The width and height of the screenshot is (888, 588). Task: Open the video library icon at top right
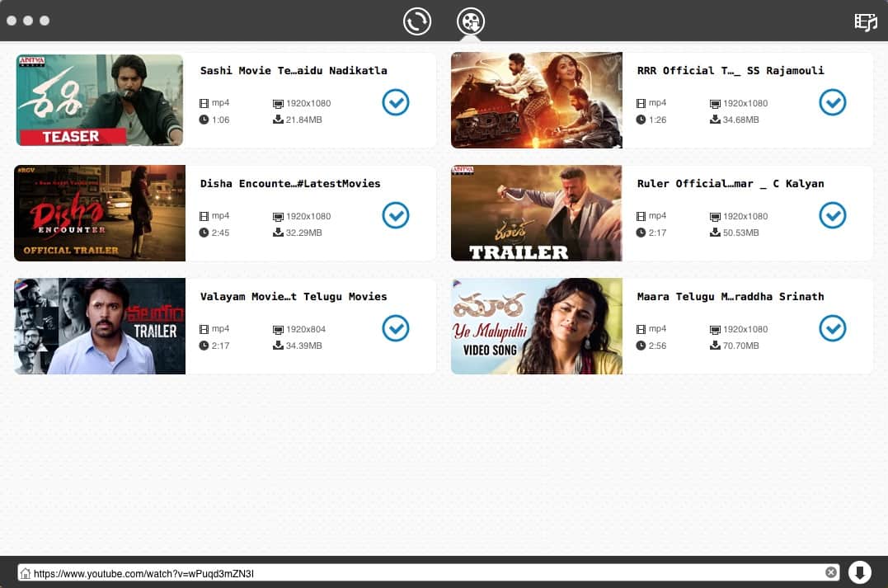point(866,22)
